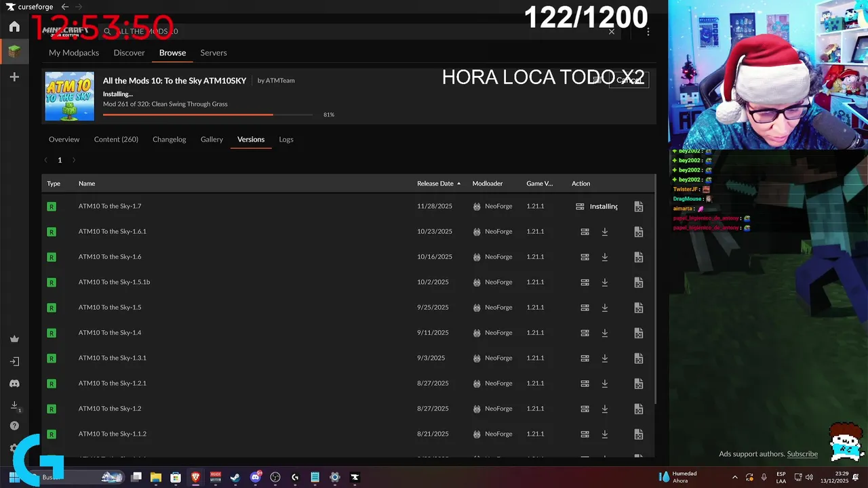Download ATM10 To the Sky-1.4
This screenshot has width=868, height=488.
[x=605, y=333]
